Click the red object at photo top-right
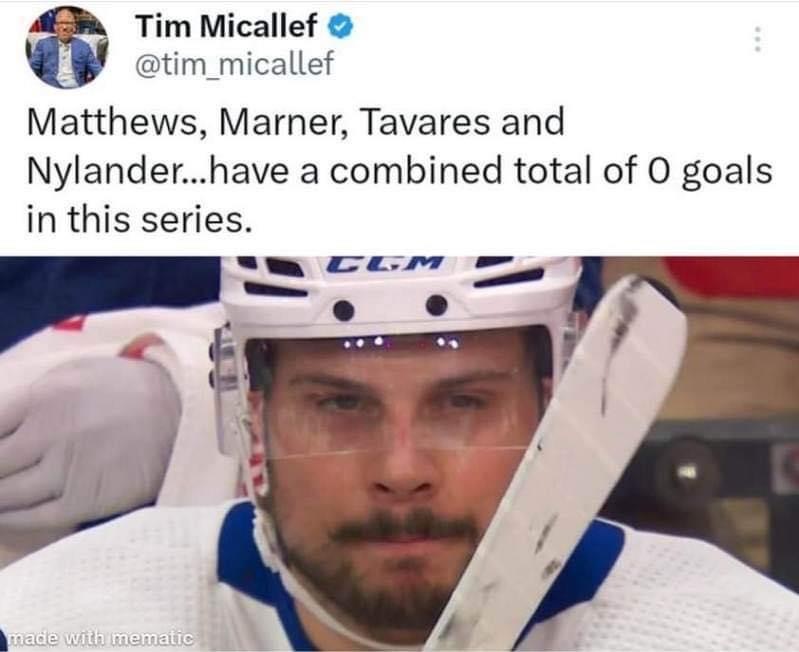Viewport: 799px width, 652px height. click(734, 276)
